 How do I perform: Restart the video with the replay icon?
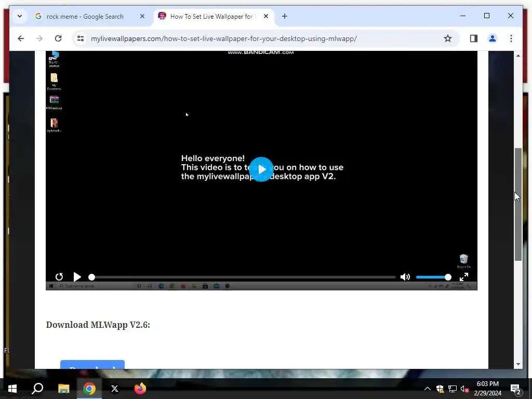coord(59,277)
